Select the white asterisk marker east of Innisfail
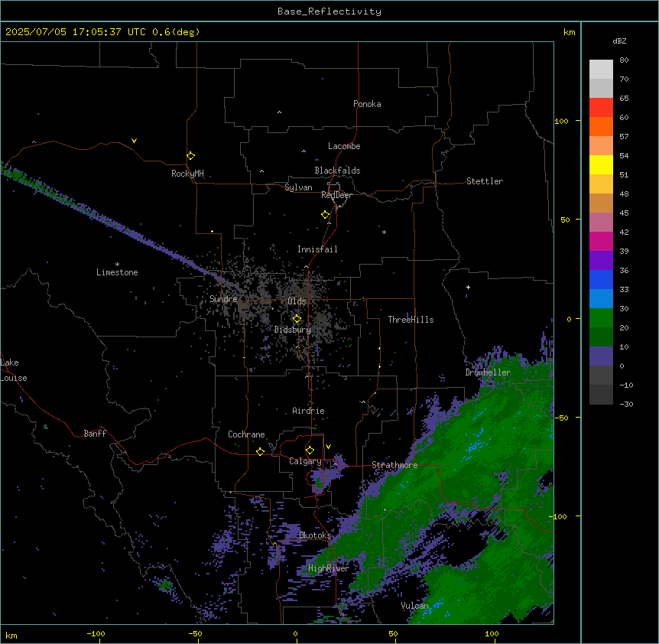This screenshot has height=644, width=659. [384, 232]
